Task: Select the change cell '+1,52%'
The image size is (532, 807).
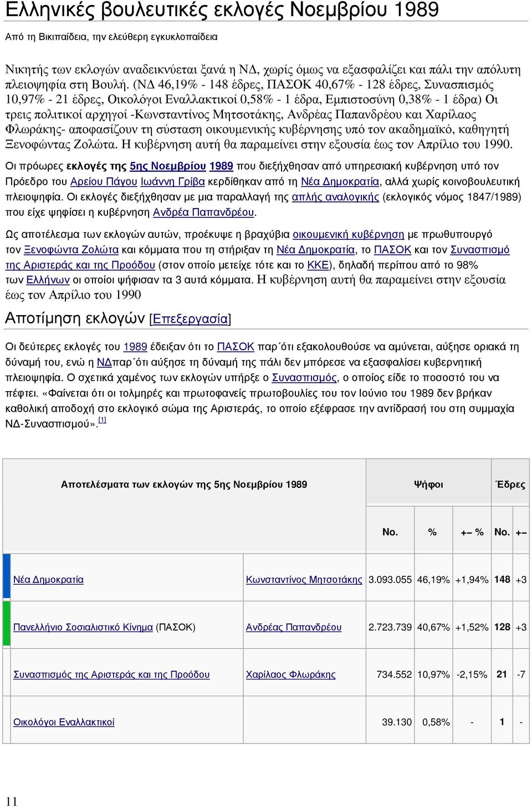Action: coord(472,627)
